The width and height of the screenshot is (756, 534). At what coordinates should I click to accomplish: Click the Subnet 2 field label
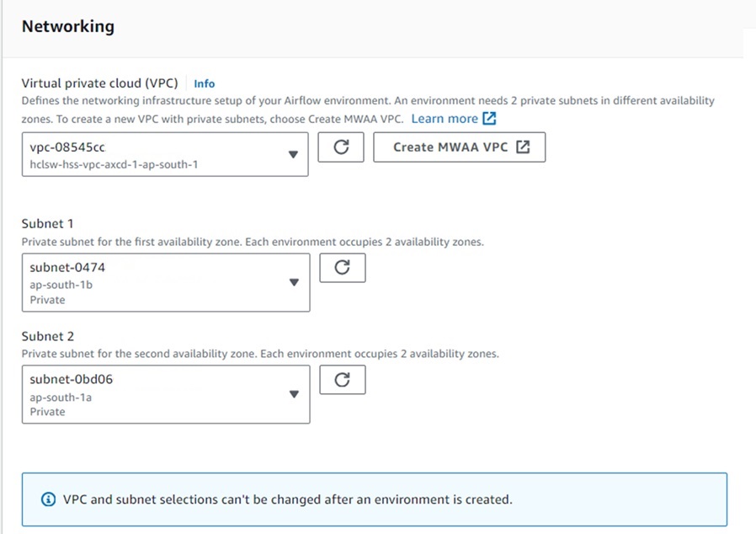tap(47, 335)
